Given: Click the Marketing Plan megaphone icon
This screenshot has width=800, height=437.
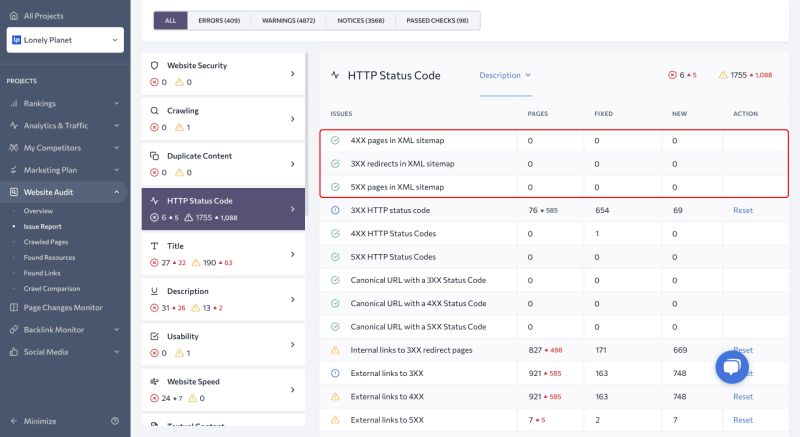Looking at the screenshot, I should click(x=13, y=170).
